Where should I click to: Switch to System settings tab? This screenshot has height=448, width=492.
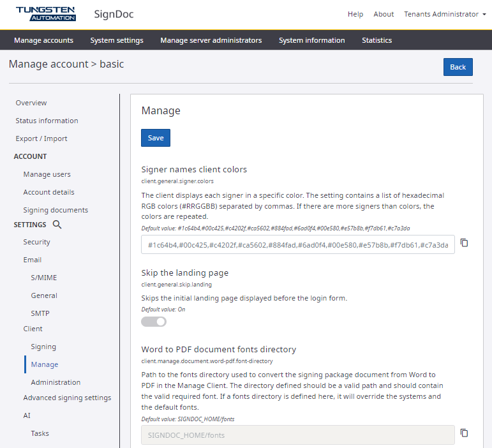point(117,40)
